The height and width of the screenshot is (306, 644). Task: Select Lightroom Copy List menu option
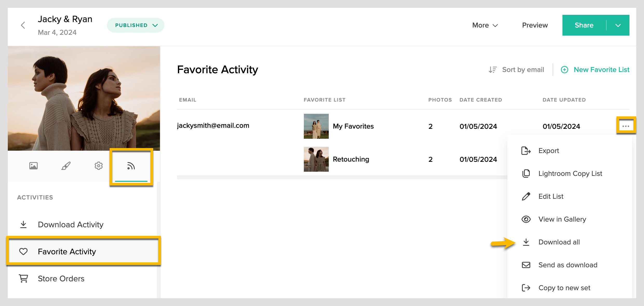point(570,174)
